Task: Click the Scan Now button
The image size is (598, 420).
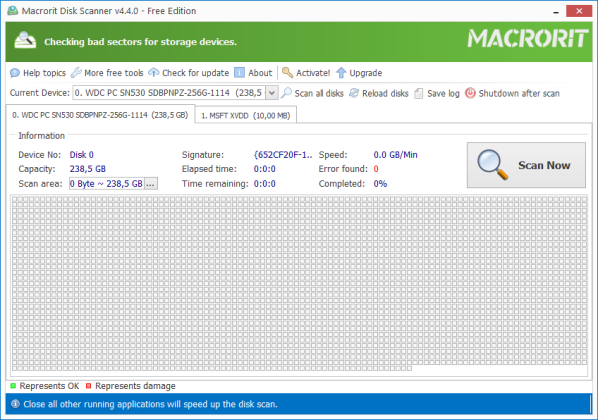Action: pos(526,165)
